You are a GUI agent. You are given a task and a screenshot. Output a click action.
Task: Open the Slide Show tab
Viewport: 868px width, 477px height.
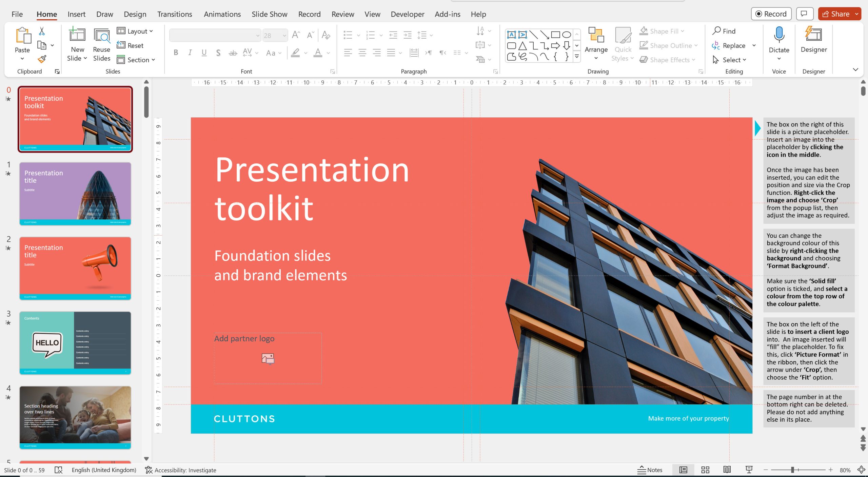[270, 14]
